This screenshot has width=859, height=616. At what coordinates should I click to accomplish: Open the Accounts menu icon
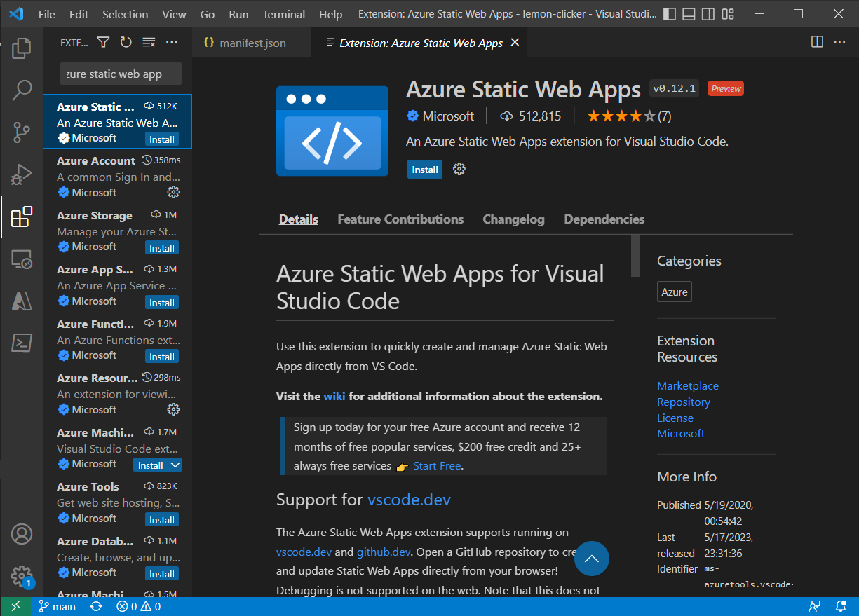pos(22,534)
